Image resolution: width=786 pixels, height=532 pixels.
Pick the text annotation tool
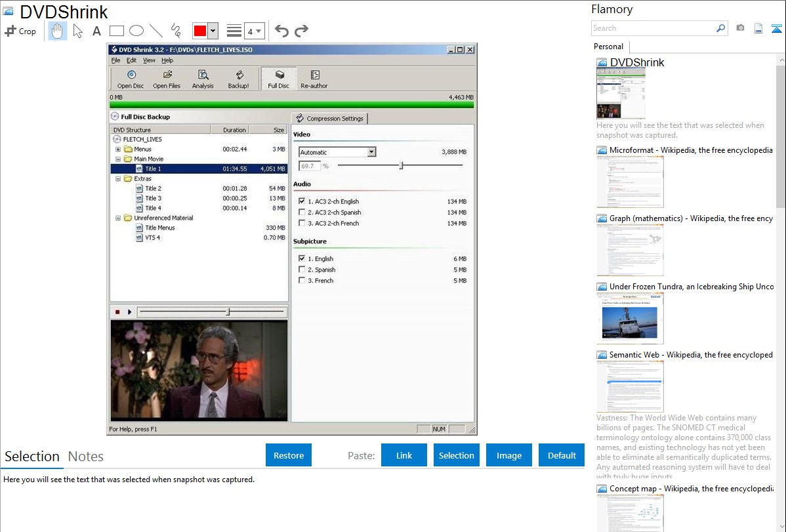pyautogui.click(x=96, y=31)
